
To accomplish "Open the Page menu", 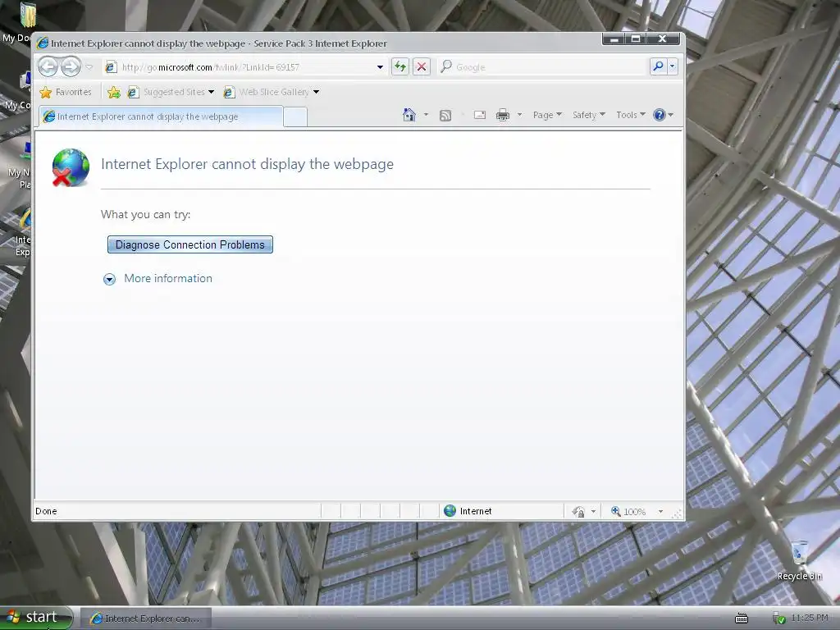I will (547, 115).
